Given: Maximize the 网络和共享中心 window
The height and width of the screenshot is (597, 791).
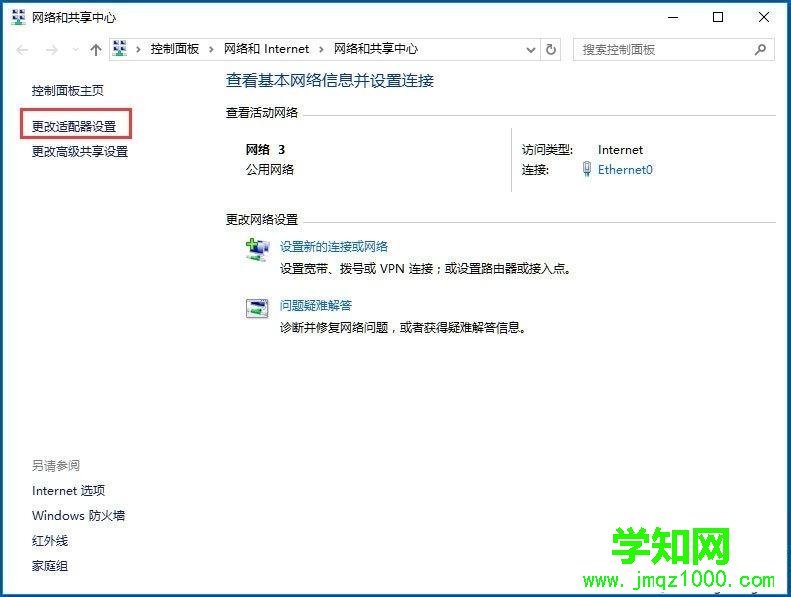Looking at the screenshot, I should click(x=718, y=17).
